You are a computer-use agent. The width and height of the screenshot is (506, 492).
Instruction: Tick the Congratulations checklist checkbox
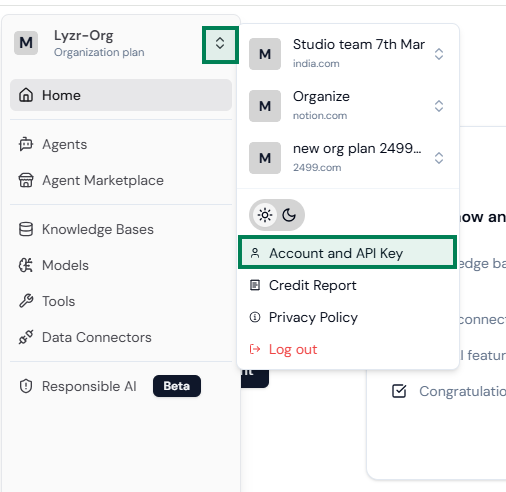click(x=399, y=391)
